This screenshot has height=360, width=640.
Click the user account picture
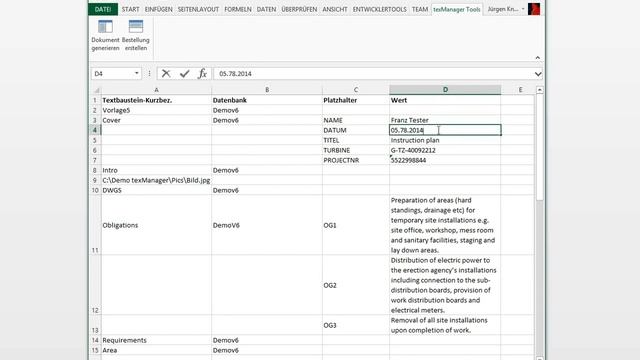tap(534, 9)
